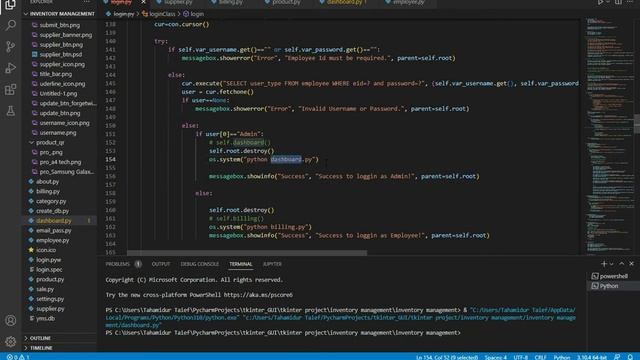Open errors and warnings status indicator

(18, 357)
